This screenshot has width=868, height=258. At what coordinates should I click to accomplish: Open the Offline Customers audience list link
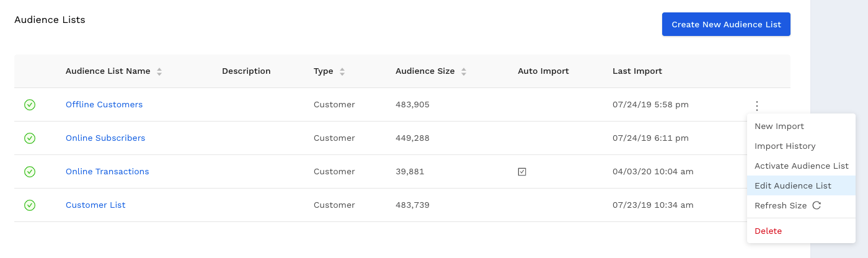click(x=104, y=105)
